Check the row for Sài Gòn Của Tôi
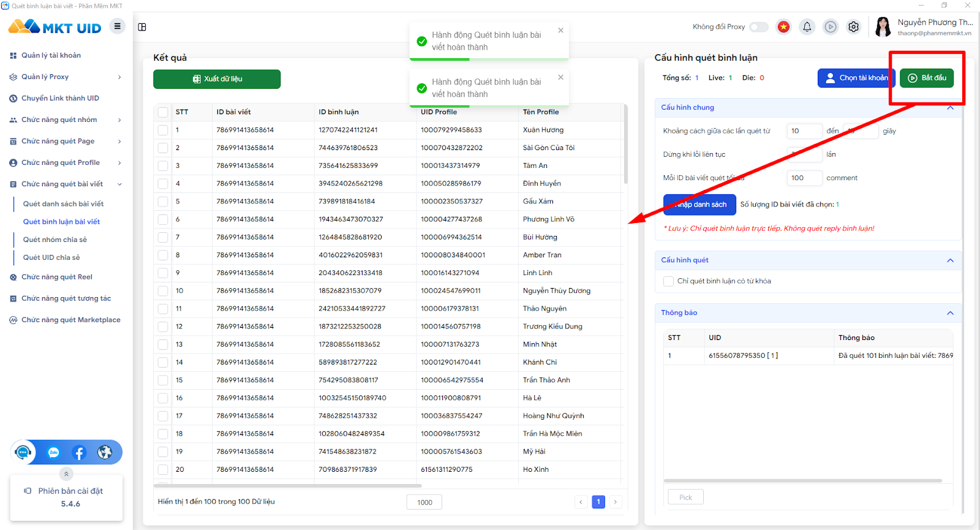980x530 pixels. 163,148
